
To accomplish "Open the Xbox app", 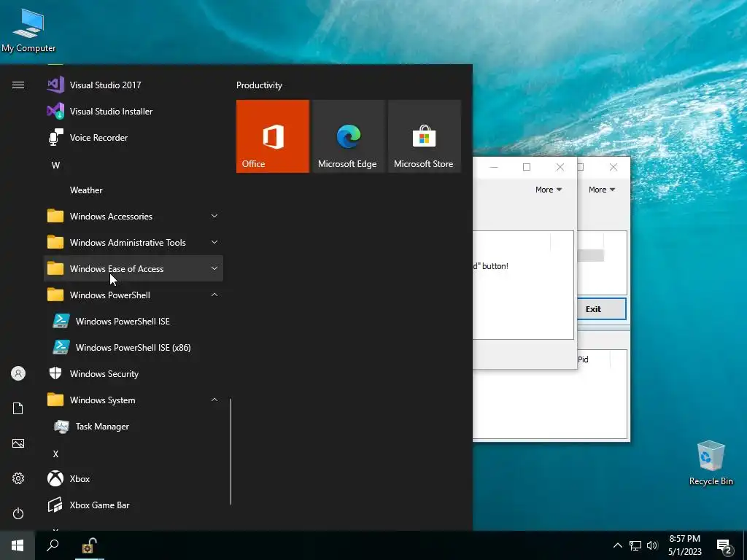I will [133, 479].
